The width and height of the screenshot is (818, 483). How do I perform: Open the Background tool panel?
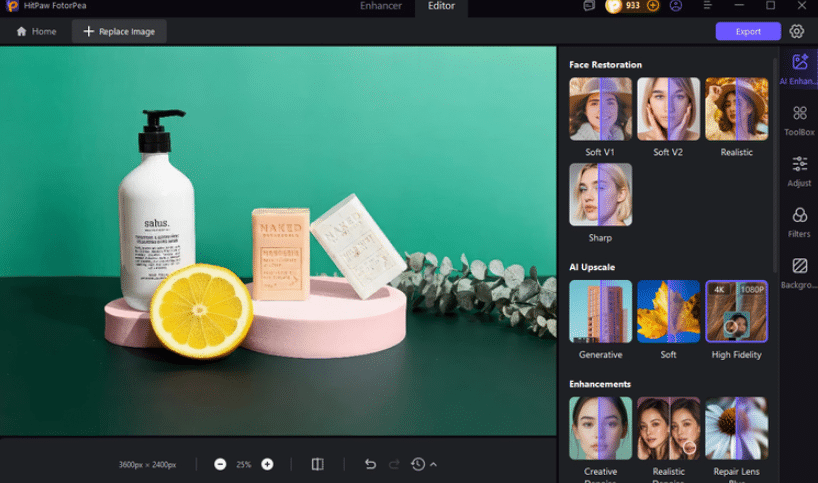[799, 273]
